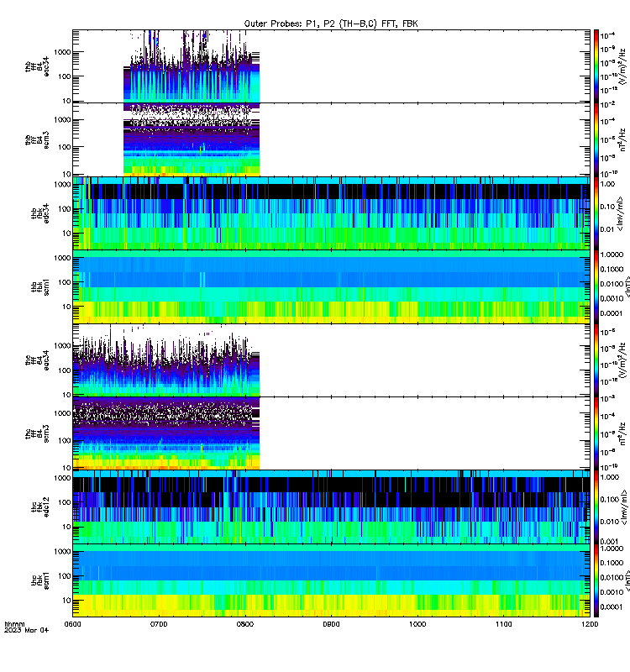Click the 'hhmm' axis unit label
The width and height of the screenshot is (630, 672).
pos(14,624)
